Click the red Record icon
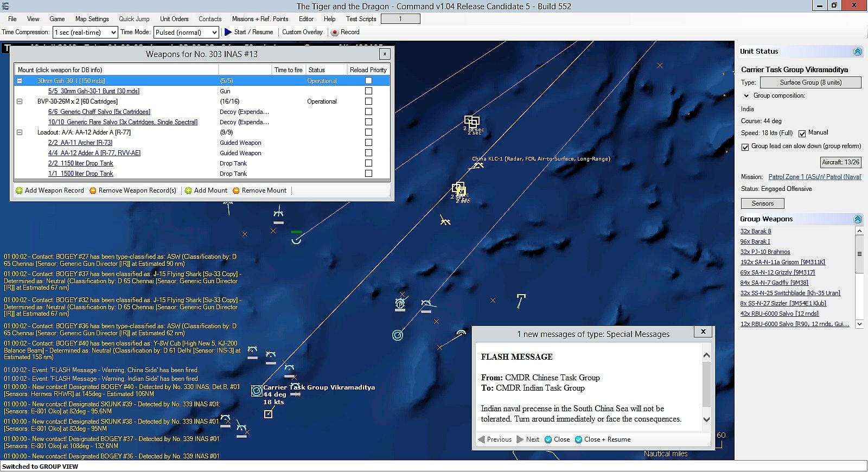 tap(335, 33)
